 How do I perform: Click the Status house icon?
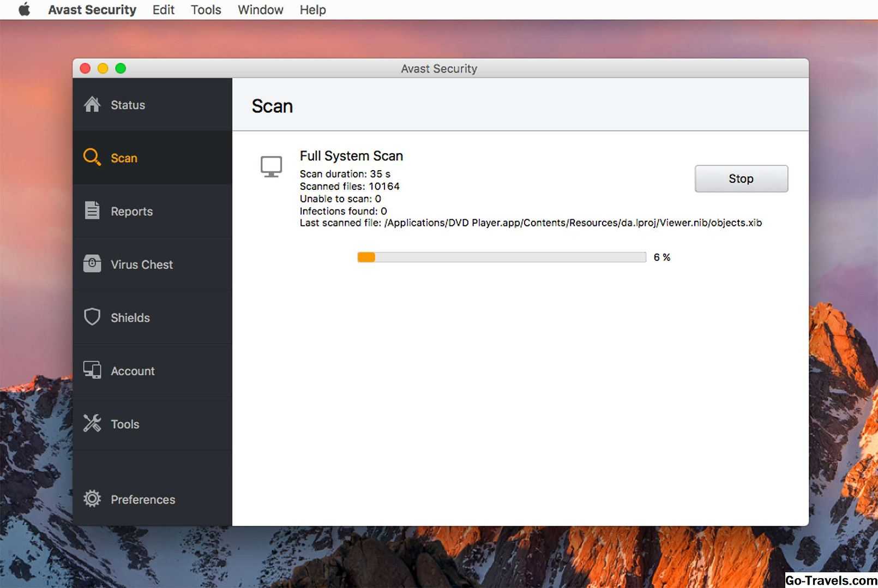click(92, 104)
